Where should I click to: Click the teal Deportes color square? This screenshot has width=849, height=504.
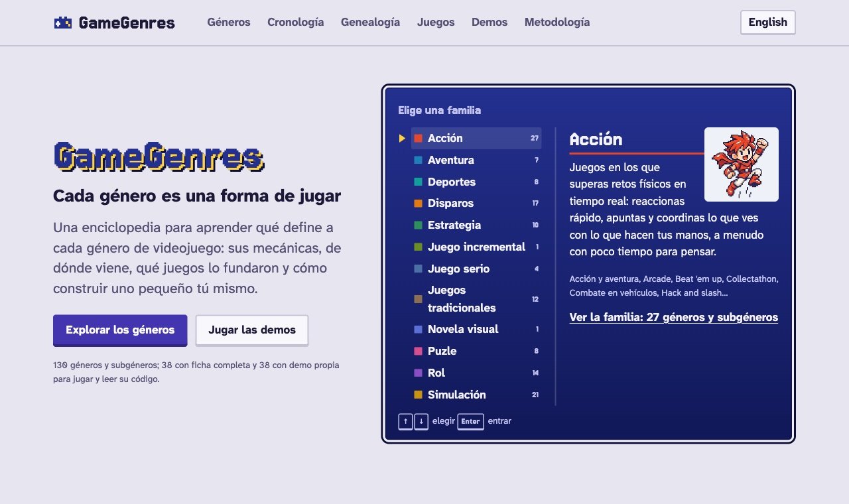tap(418, 182)
